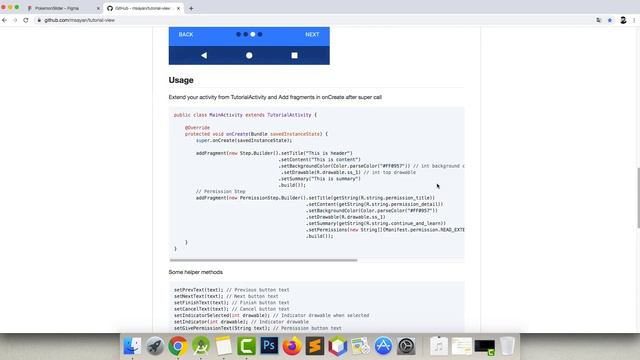Open Trash from the dock
Viewport: 640px width, 360px height.
507,346
